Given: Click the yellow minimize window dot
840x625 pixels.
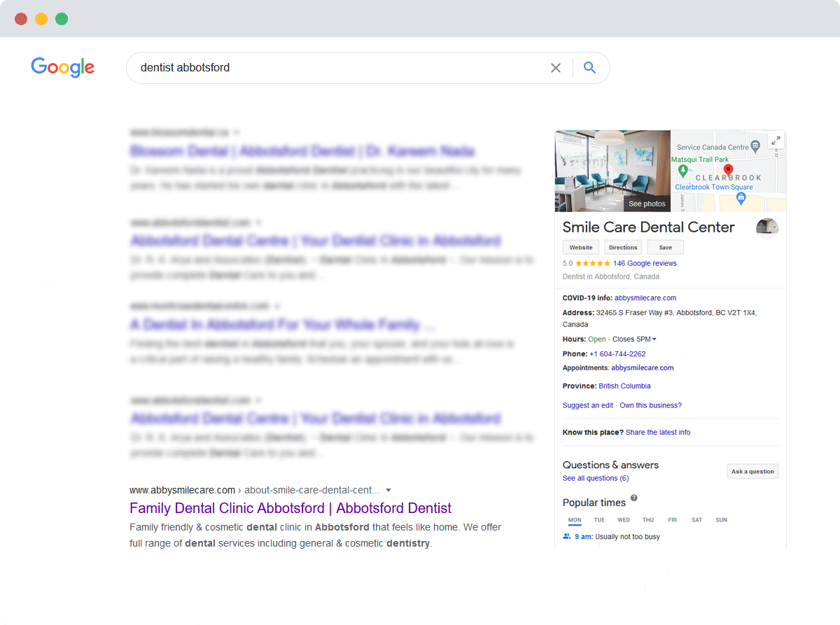Looking at the screenshot, I should [41, 19].
